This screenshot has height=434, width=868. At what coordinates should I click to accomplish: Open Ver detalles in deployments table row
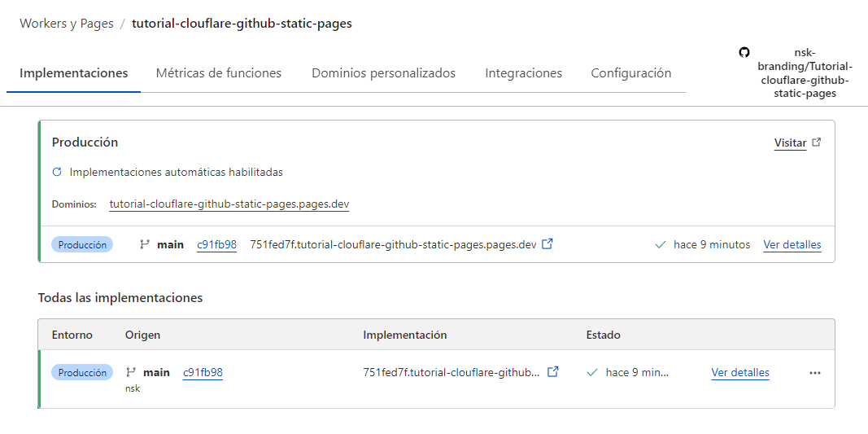739,372
